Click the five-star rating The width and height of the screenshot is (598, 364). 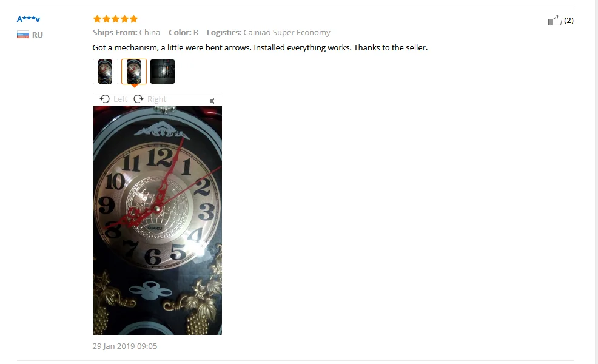(115, 19)
